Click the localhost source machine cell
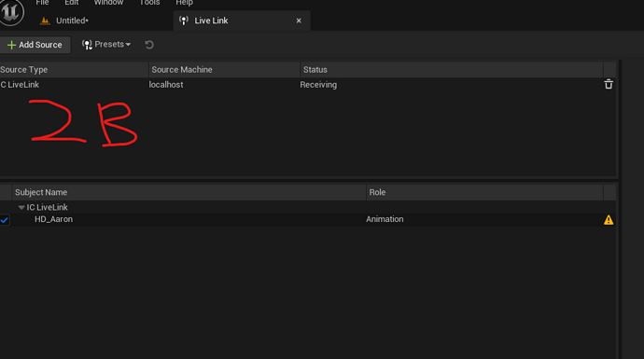The height and width of the screenshot is (359, 644). tap(166, 85)
